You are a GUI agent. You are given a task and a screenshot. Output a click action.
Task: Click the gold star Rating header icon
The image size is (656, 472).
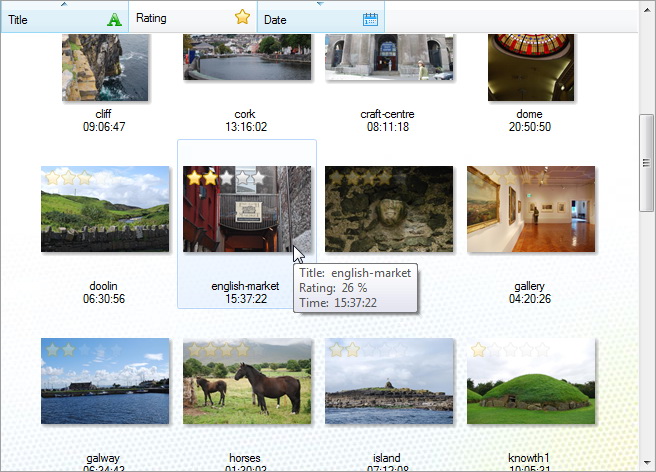[x=242, y=17]
